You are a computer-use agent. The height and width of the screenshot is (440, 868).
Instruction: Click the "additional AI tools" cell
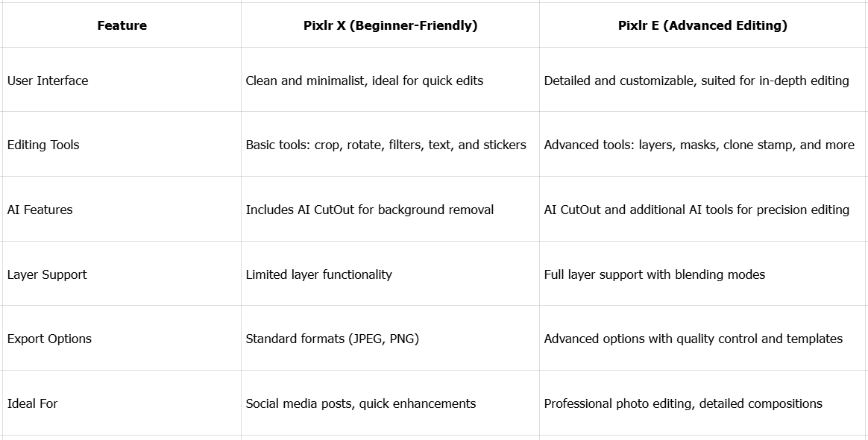click(x=696, y=210)
